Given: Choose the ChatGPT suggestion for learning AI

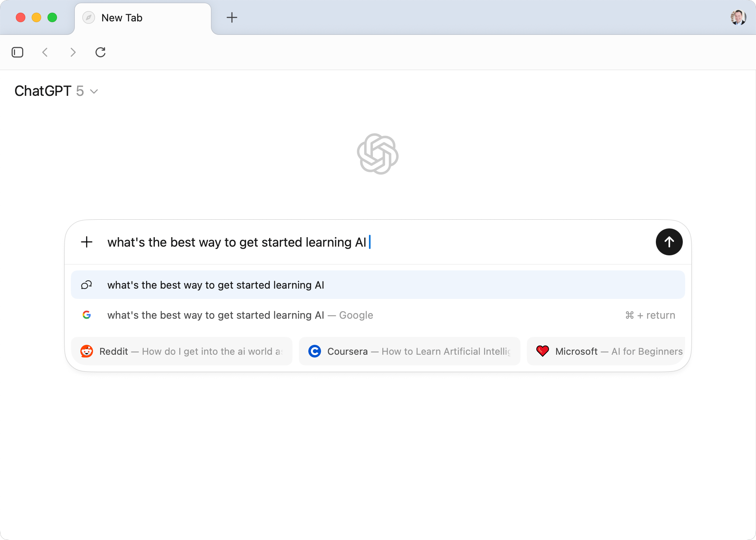Looking at the screenshot, I should [x=378, y=285].
